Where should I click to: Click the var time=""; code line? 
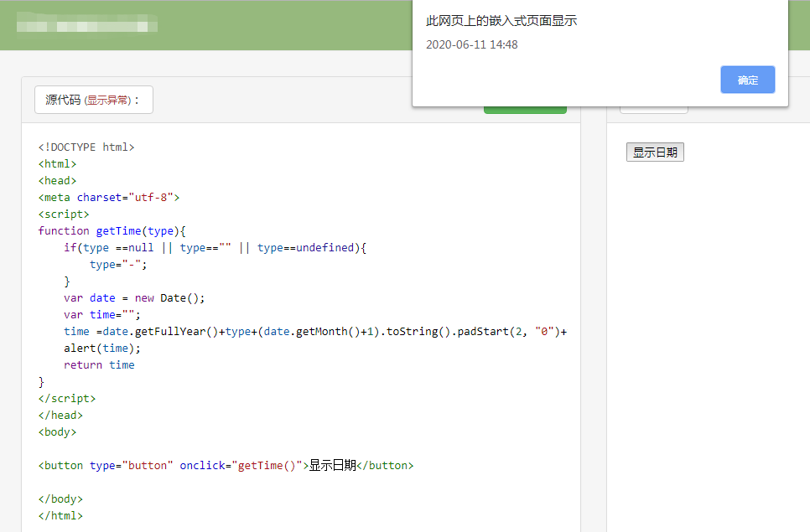[x=101, y=314]
